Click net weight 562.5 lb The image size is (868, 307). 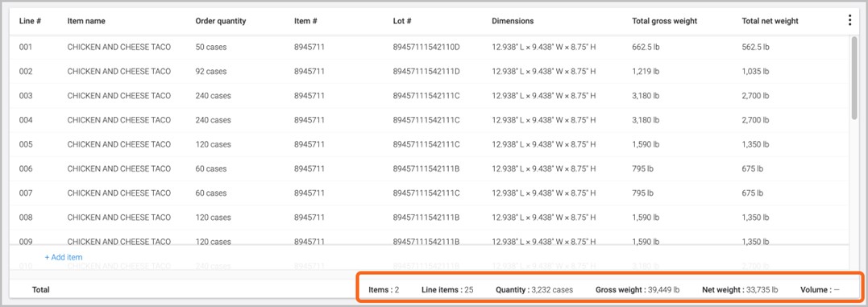756,48
